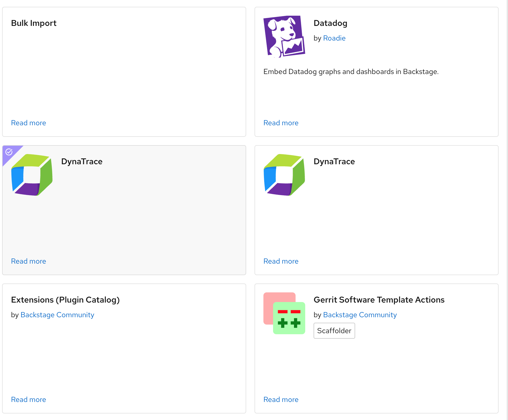Screen dimensions: 508x420
Task: Click the Gerrit diff logo icon
Action: point(284,313)
